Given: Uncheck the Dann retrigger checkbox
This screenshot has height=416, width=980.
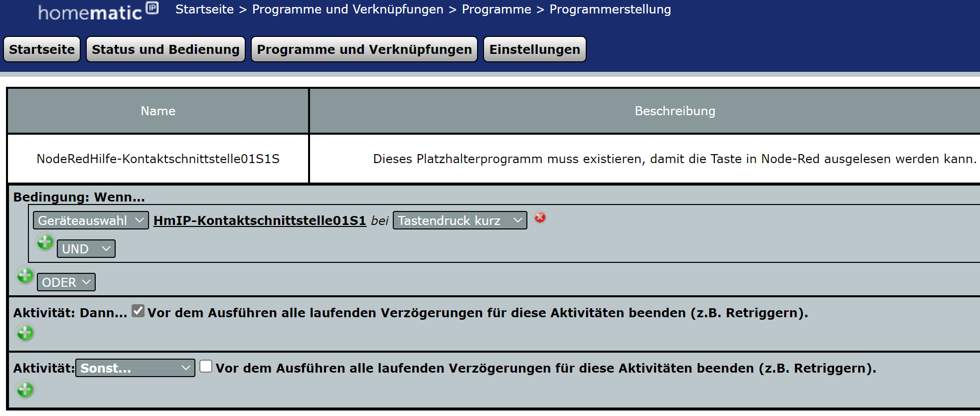Looking at the screenshot, I should tap(138, 311).
